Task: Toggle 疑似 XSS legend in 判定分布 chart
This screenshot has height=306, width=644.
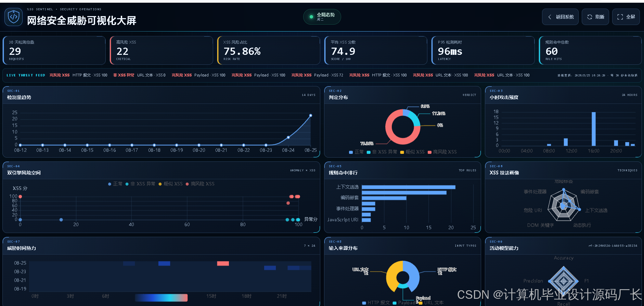Action: [412, 152]
